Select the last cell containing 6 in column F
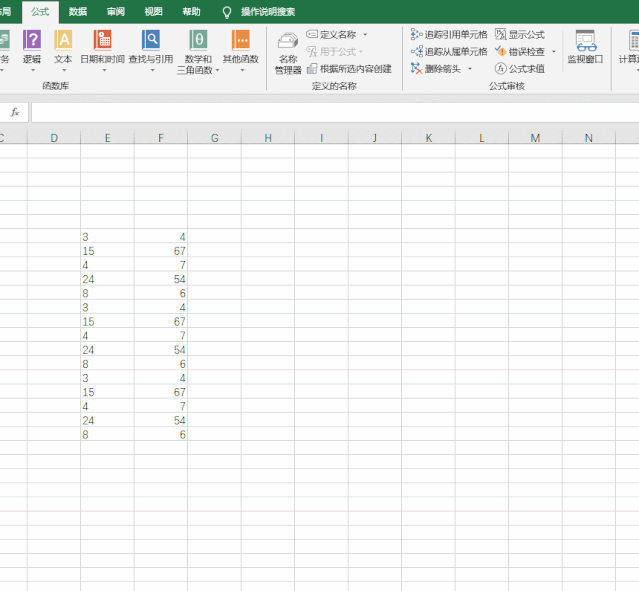 tap(161, 434)
